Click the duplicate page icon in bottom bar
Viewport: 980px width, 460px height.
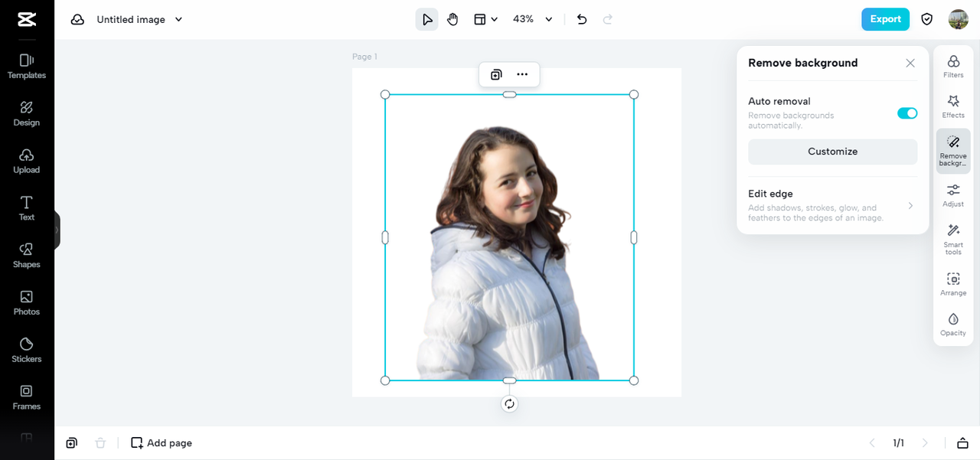71,443
